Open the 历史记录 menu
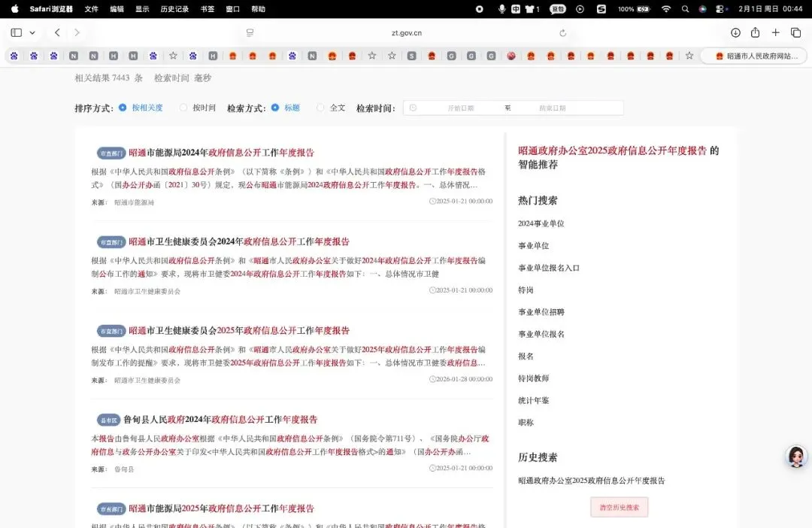This screenshot has width=812, height=528. 174,9
